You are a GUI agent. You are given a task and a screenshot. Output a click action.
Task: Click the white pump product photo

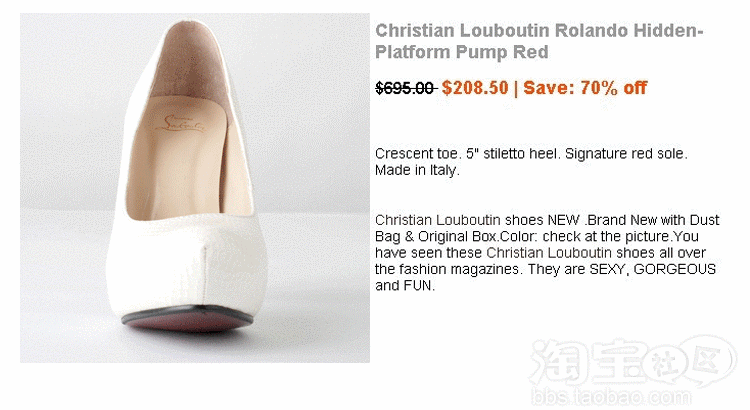195,188
